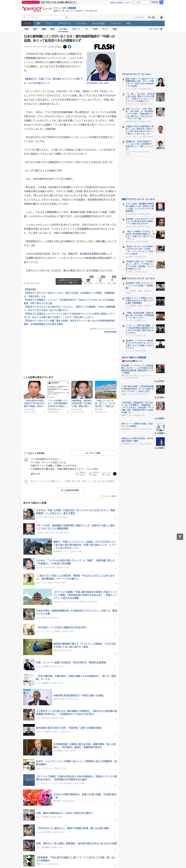The width and height of the screenshot is (186, 868).
Task: Click the マイページ button
Action: [139, 18]
